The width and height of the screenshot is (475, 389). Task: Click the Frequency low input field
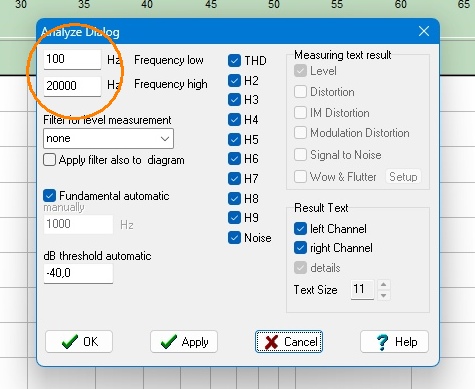72,59
